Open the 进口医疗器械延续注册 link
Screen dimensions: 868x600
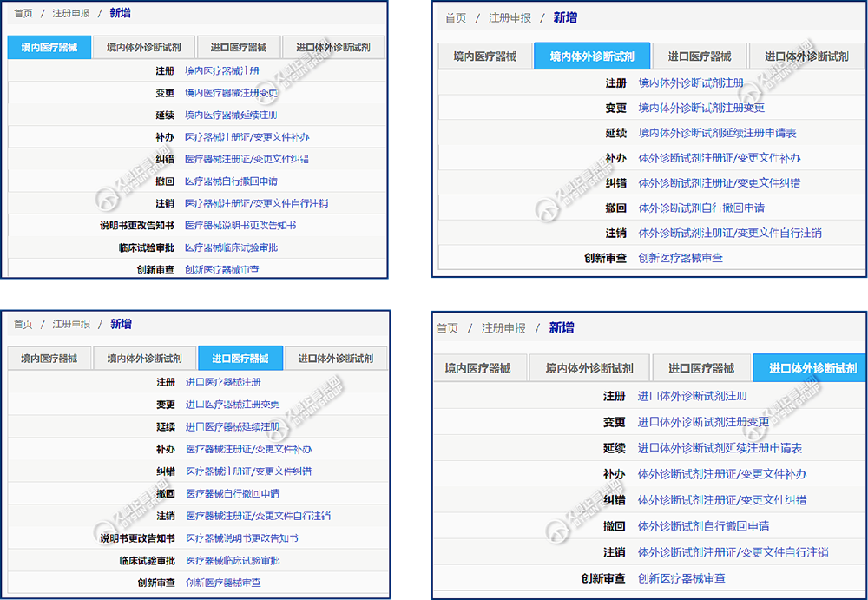coord(233,427)
